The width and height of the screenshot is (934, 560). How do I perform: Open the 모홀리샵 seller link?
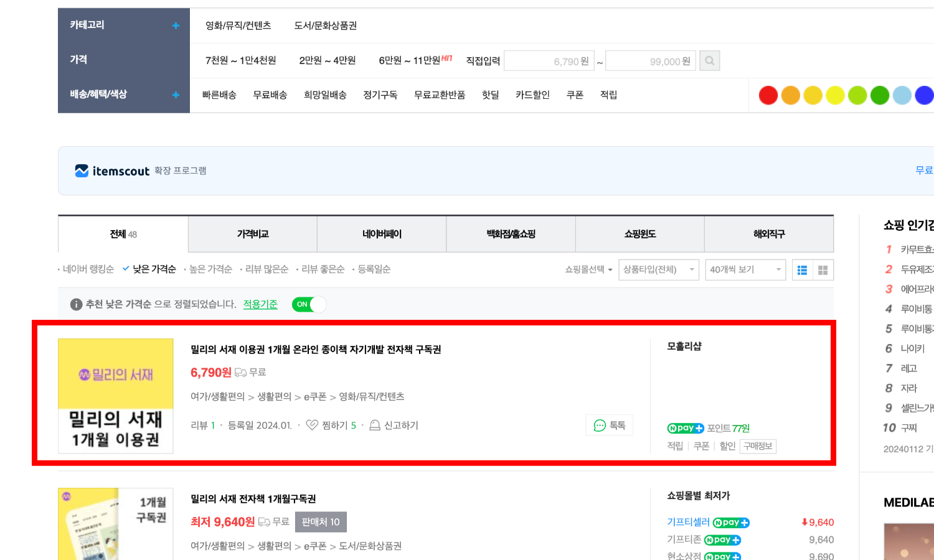pos(684,346)
